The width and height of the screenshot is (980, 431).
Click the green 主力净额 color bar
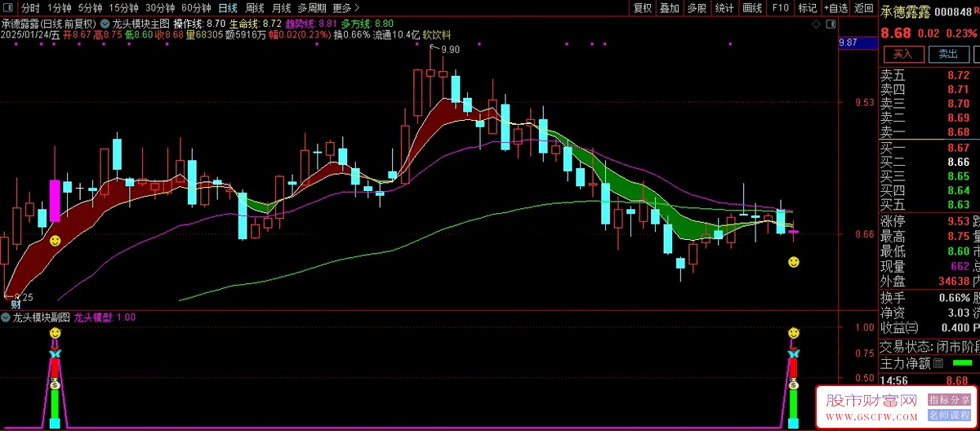(x=962, y=362)
